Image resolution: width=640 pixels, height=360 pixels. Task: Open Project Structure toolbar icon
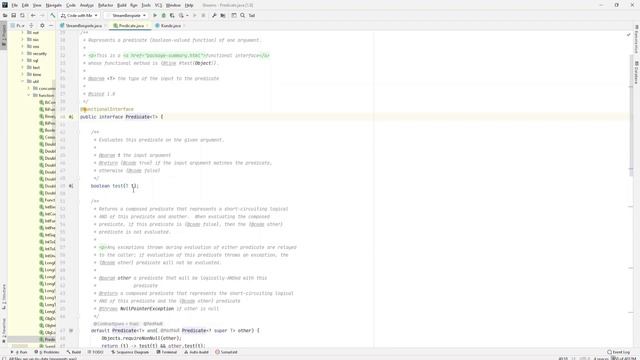pyautogui.click(x=223, y=16)
